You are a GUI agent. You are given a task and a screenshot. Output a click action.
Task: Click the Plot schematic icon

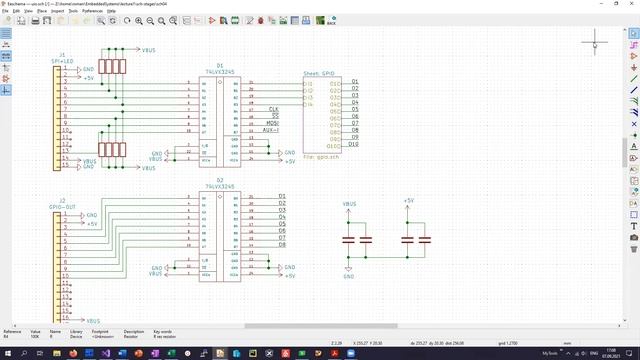coord(47,20)
